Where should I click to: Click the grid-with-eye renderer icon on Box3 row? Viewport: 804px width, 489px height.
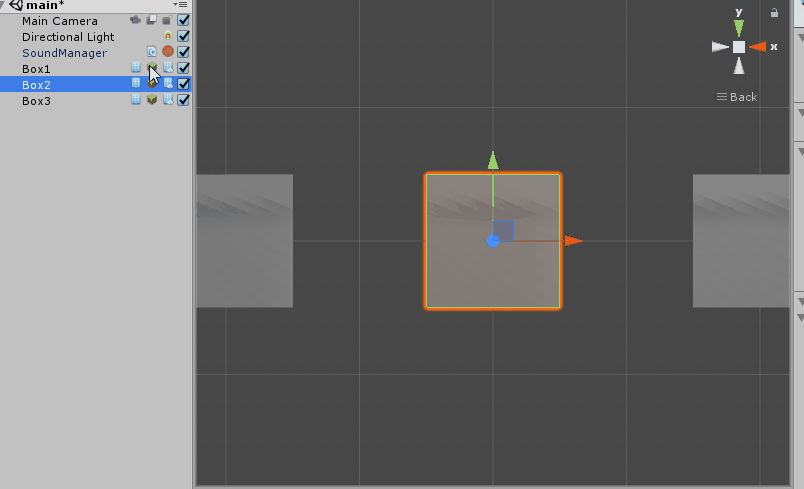[x=168, y=99]
